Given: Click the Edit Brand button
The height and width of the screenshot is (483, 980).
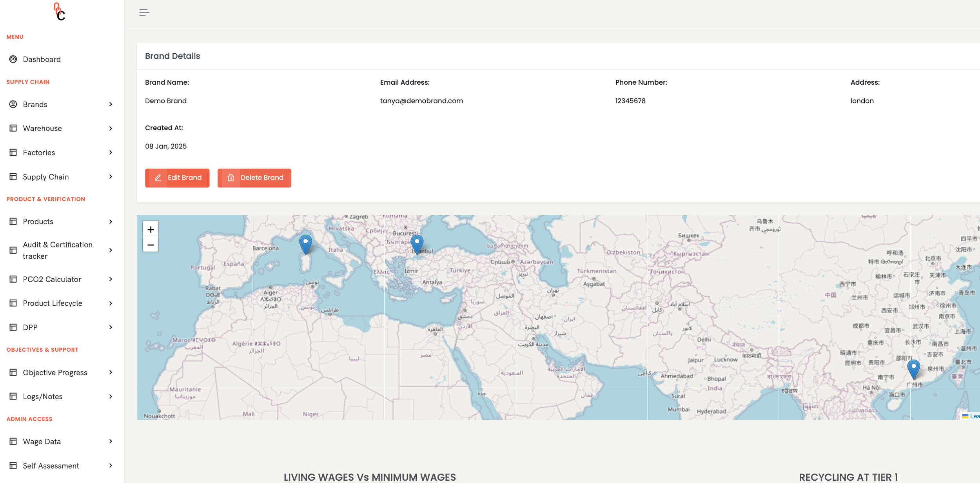Looking at the screenshot, I should pos(177,178).
